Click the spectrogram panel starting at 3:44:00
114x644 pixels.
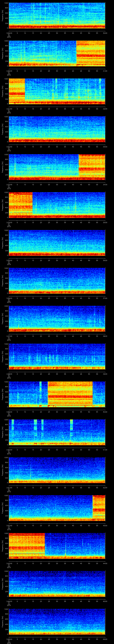click(57, 584)
